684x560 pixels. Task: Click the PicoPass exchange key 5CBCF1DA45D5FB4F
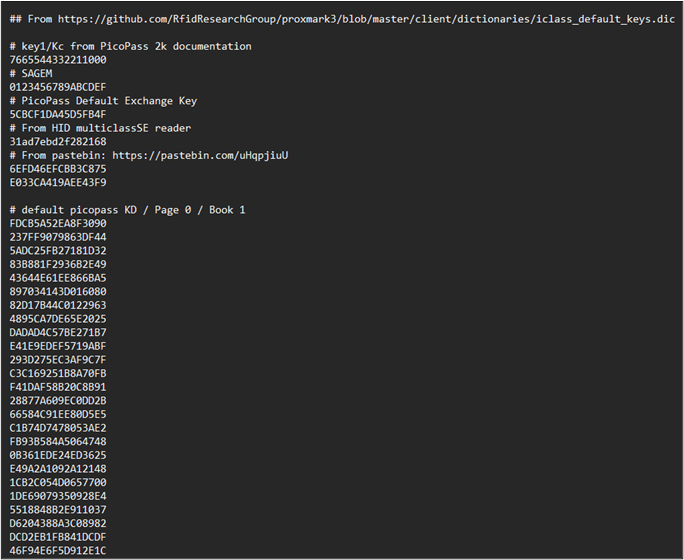point(58,114)
